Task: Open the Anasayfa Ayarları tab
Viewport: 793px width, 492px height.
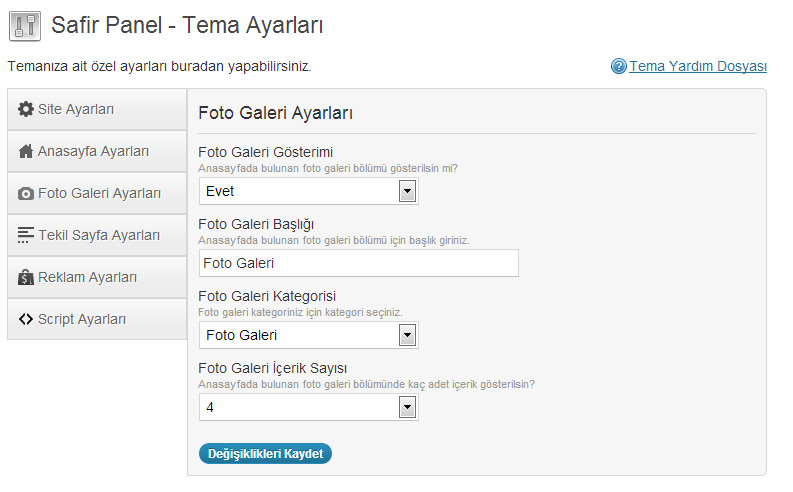Action: 97,151
